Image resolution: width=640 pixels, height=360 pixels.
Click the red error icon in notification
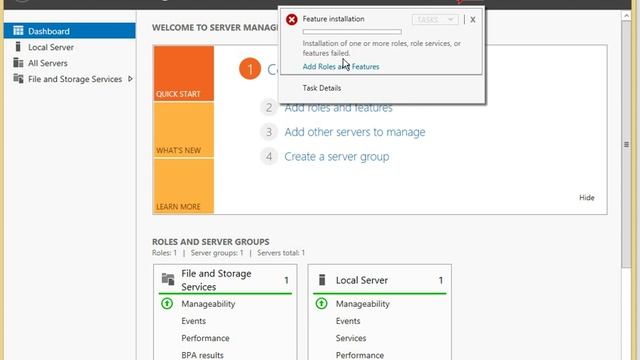click(291, 20)
